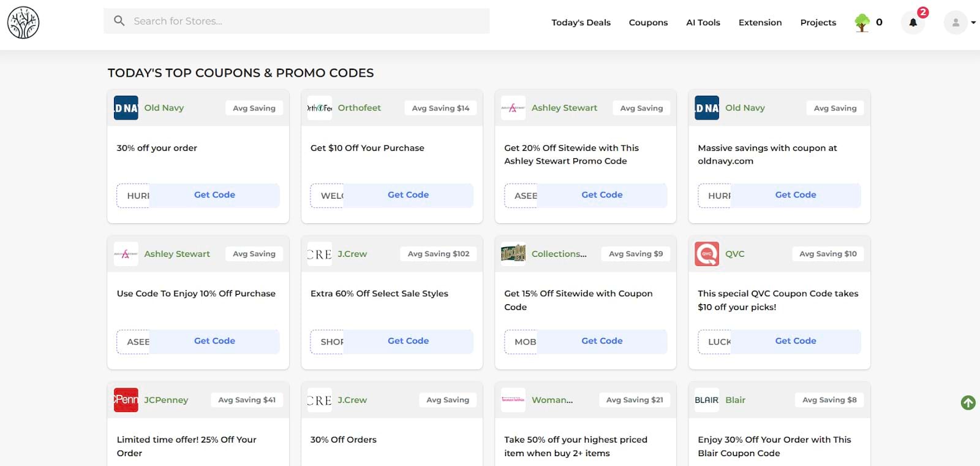Click the Avg Saving $14 badge

pyautogui.click(x=440, y=108)
